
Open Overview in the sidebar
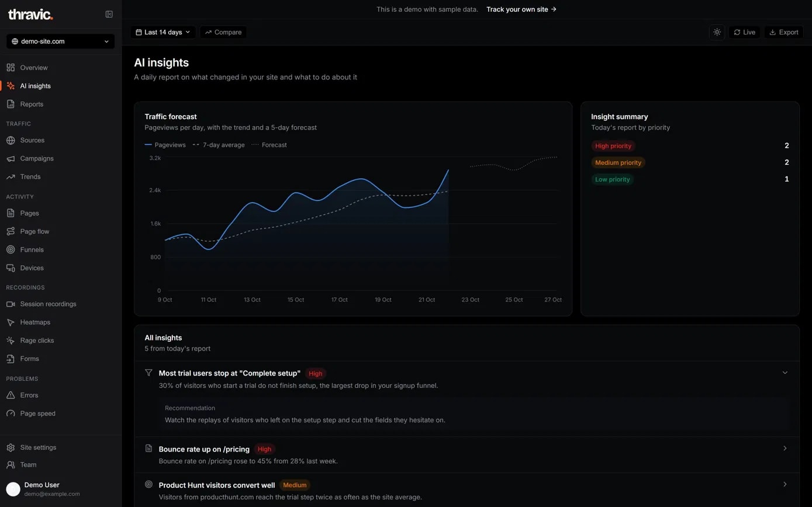pyautogui.click(x=61, y=68)
